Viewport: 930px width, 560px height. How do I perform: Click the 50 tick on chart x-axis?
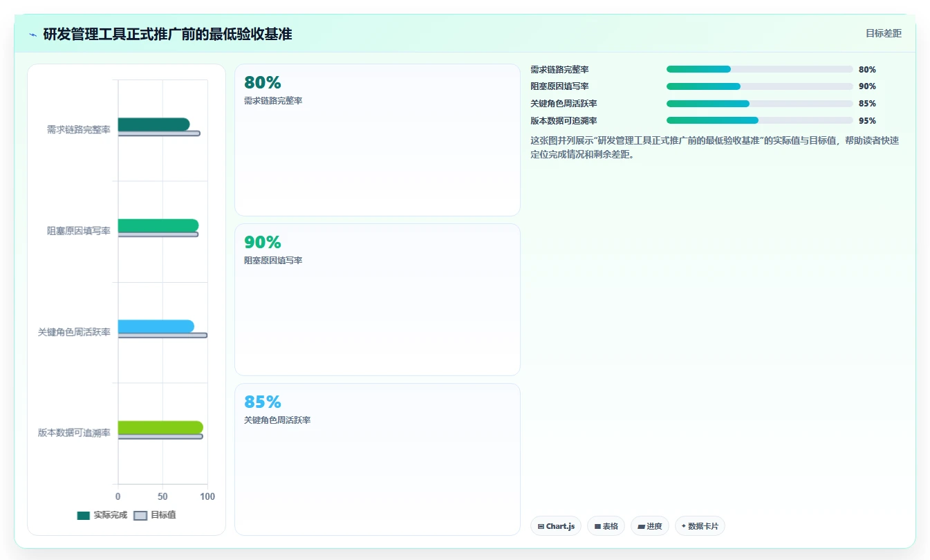pyautogui.click(x=162, y=496)
